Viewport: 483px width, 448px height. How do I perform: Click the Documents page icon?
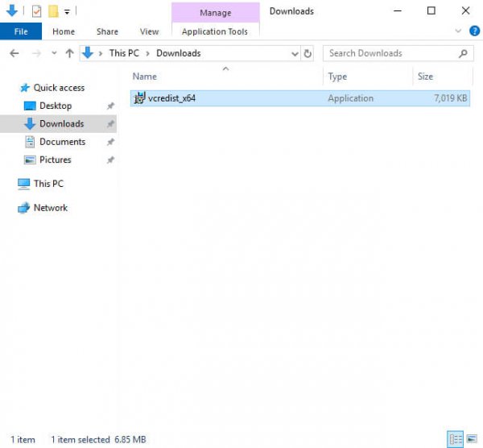point(30,142)
